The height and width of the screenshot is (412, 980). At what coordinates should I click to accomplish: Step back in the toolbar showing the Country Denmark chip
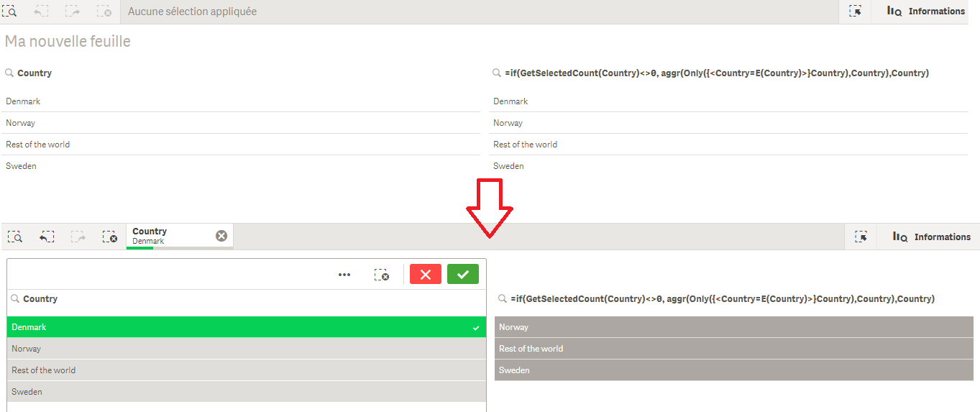[x=47, y=237]
